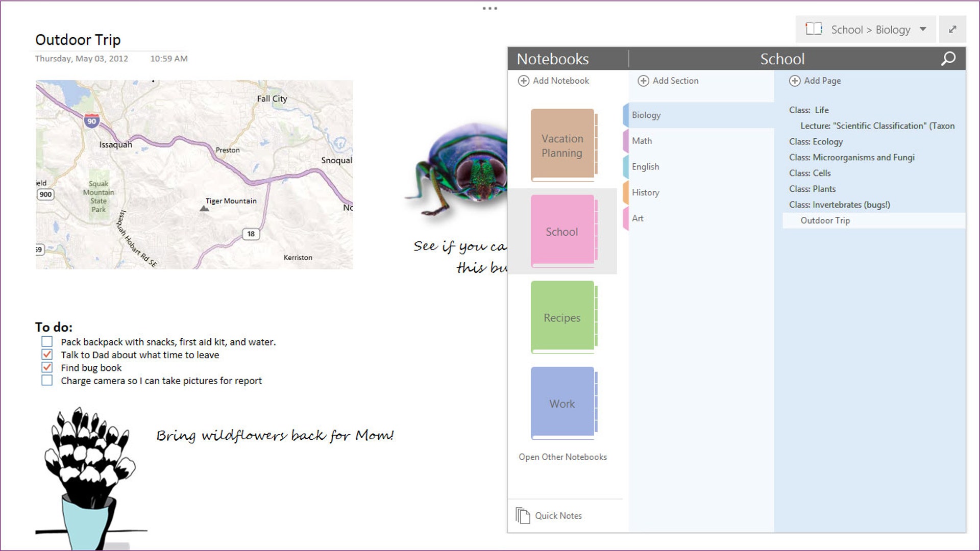Uncheck the Find bug book checkbox
This screenshot has height=551, width=980.
coord(47,367)
